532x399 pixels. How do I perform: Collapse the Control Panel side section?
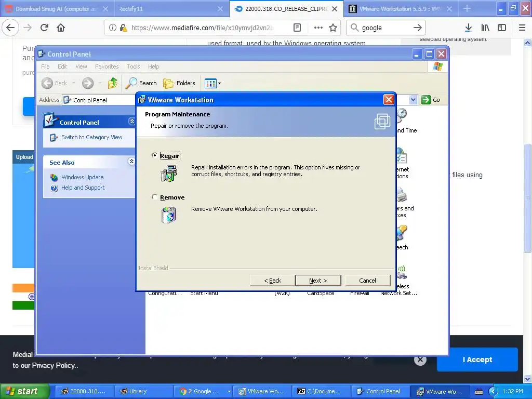pos(131,122)
